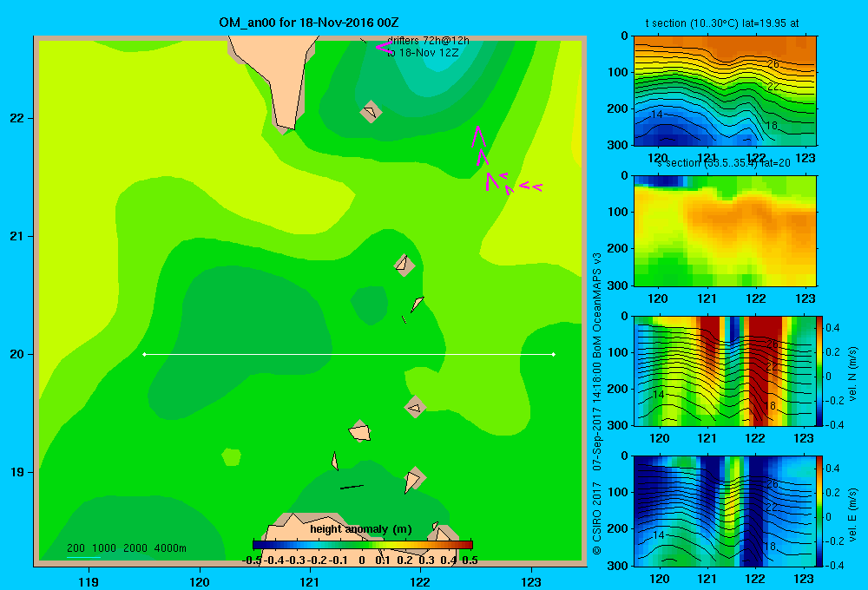Screen dimensions: 868x590
Task: Open the temperature section plot
Action: coord(725,91)
